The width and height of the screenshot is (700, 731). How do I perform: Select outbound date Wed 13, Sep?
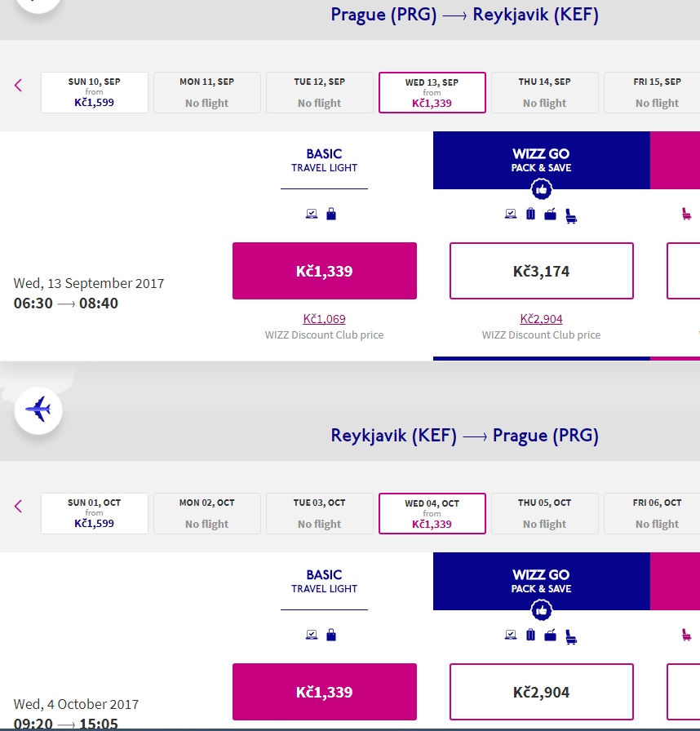click(x=432, y=92)
